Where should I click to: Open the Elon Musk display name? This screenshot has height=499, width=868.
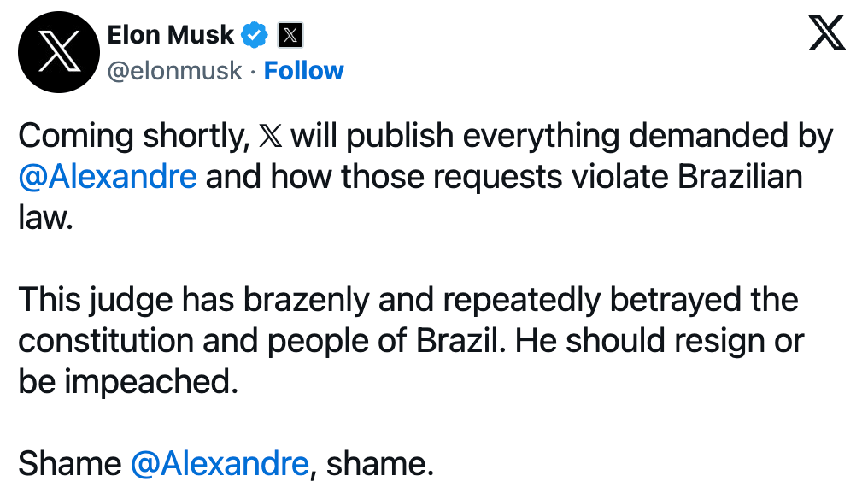[x=171, y=35]
